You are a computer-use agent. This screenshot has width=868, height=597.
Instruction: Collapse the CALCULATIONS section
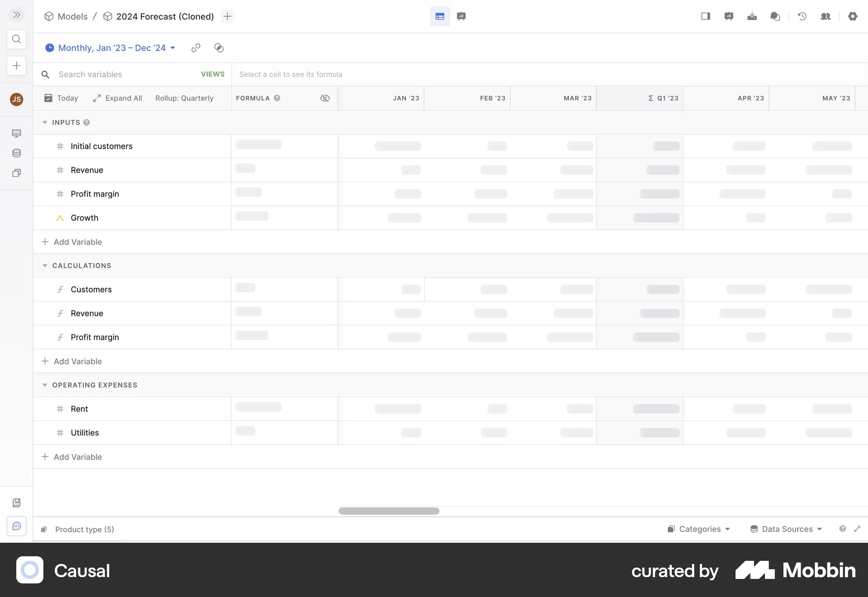tap(45, 265)
